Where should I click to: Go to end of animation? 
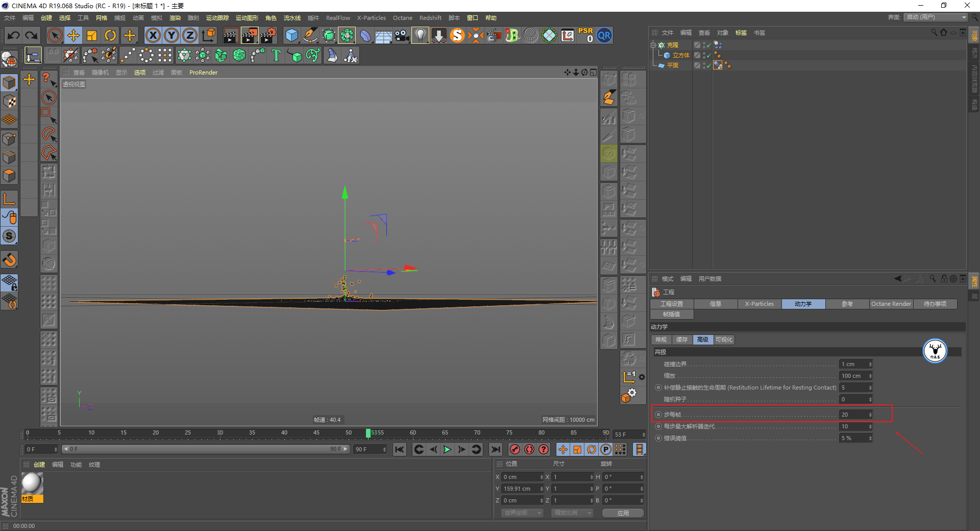495,449
